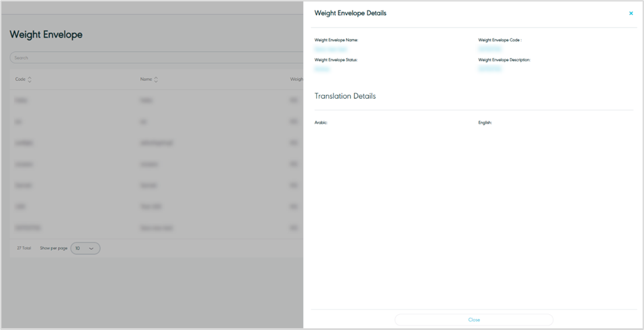The width and height of the screenshot is (644, 330).
Task: Click the blurred Weight Envelope Name value
Action: point(331,49)
